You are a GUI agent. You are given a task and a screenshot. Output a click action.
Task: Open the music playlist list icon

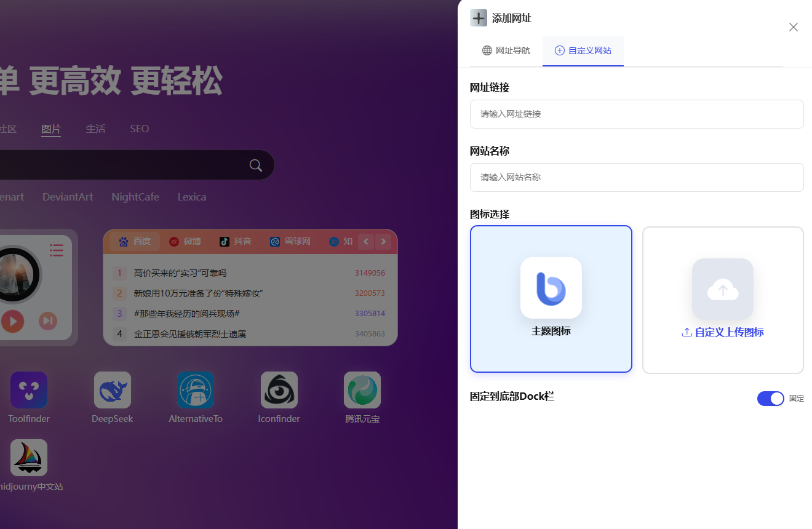pos(57,250)
